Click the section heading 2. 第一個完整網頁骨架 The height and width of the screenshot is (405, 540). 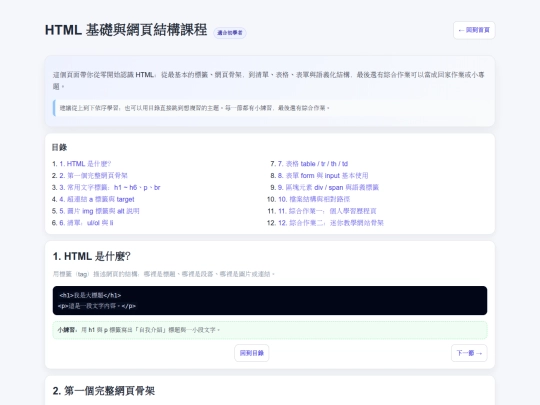(104, 391)
